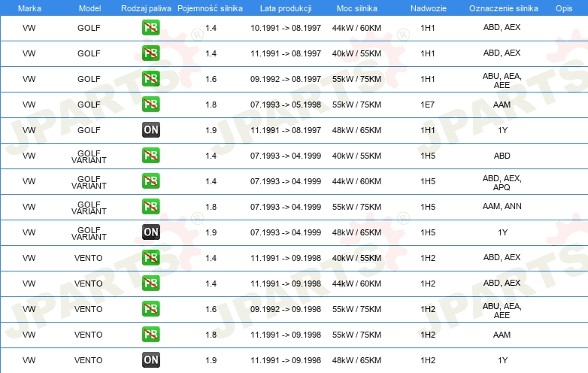Click petrol icon in Vento 1.6 row
This screenshot has width=588, height=373.
(x=150, y=309)
